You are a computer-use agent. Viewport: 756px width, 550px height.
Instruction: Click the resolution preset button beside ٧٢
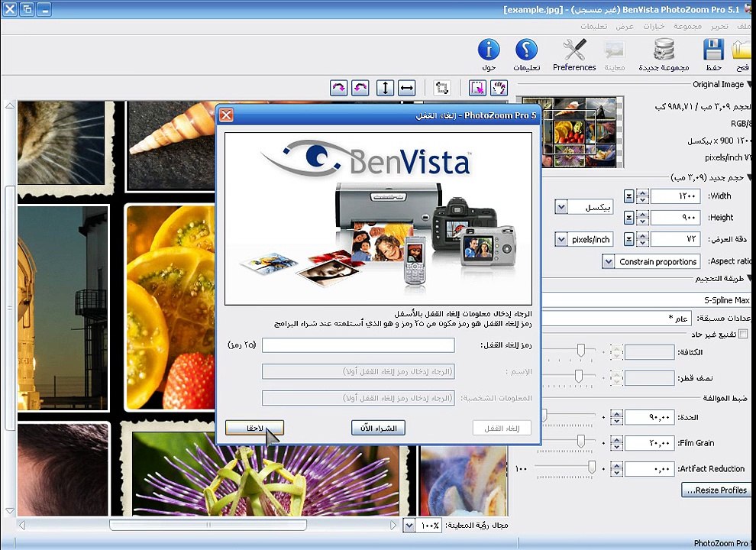click(x=628, y=239)
